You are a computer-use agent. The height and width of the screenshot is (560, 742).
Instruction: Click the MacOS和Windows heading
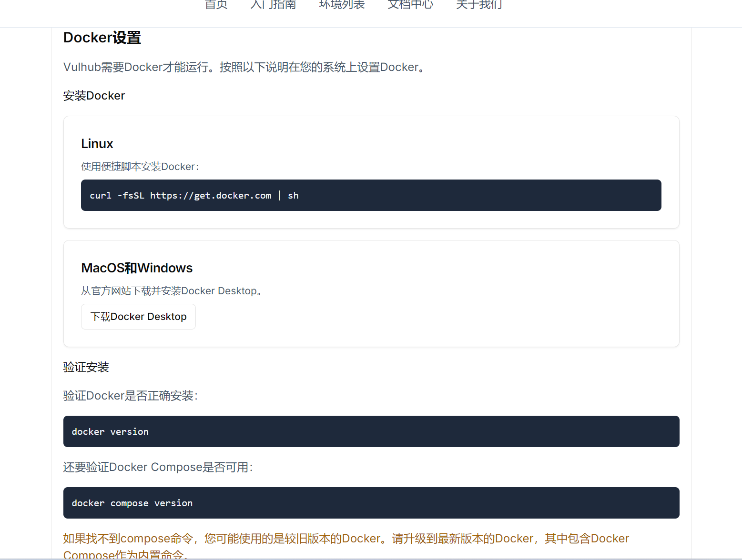click(x=137, y=268)
